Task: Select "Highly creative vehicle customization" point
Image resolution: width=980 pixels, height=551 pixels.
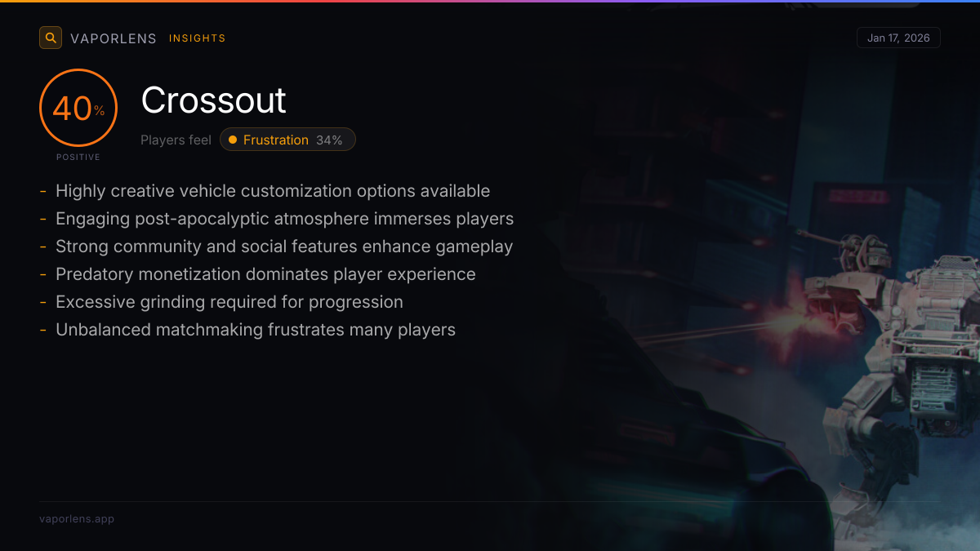Action: (273, 191)
